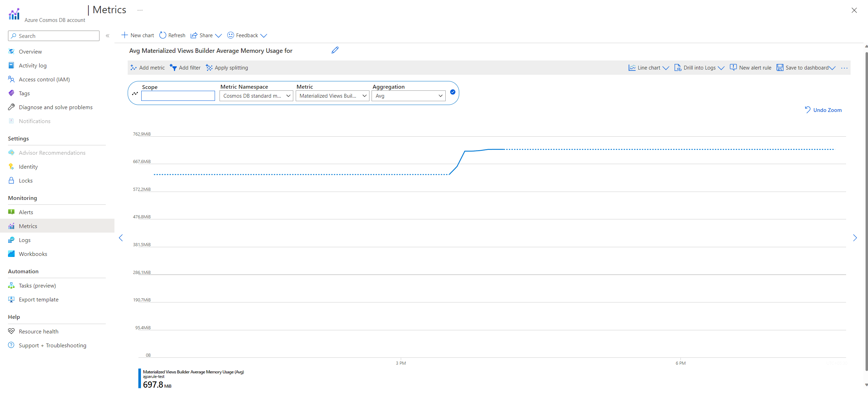This screenshot has height=404, width=868.
Task: Open Alerts in Monitoring menu
Action: (26, 212)
